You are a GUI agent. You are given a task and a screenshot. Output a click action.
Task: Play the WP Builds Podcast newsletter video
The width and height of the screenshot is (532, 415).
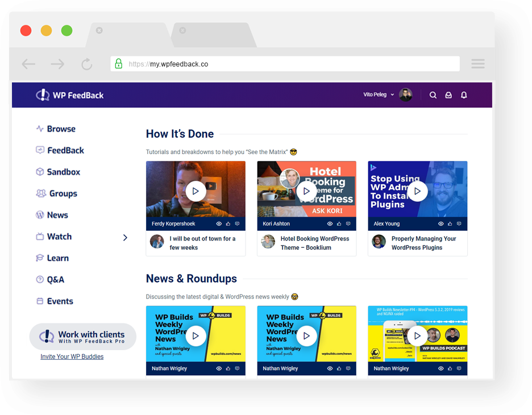417,336
